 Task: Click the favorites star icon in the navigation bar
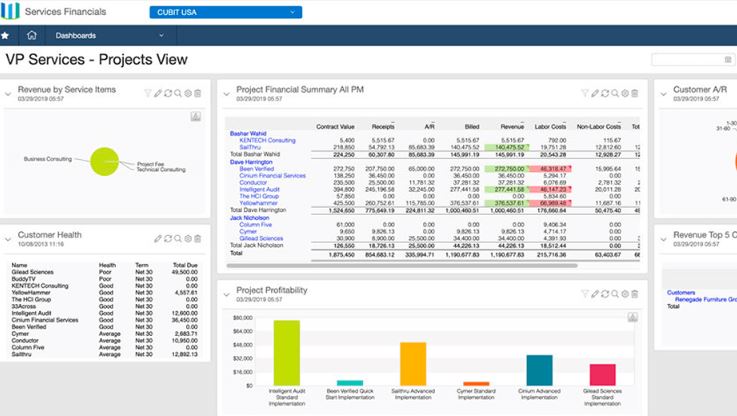pyautogui.click(x=5, y=36)
